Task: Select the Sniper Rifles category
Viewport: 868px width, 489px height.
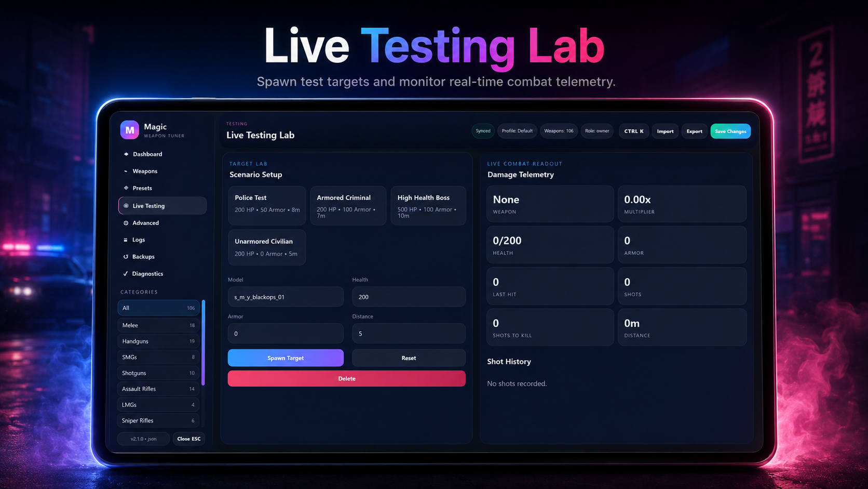Action: [158, 420]
